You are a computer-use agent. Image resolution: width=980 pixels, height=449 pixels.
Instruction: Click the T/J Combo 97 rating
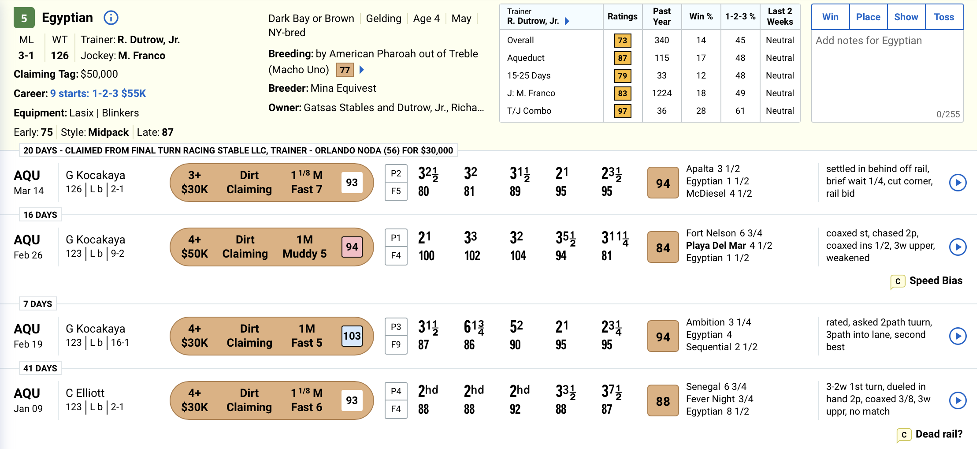[622, 111]
